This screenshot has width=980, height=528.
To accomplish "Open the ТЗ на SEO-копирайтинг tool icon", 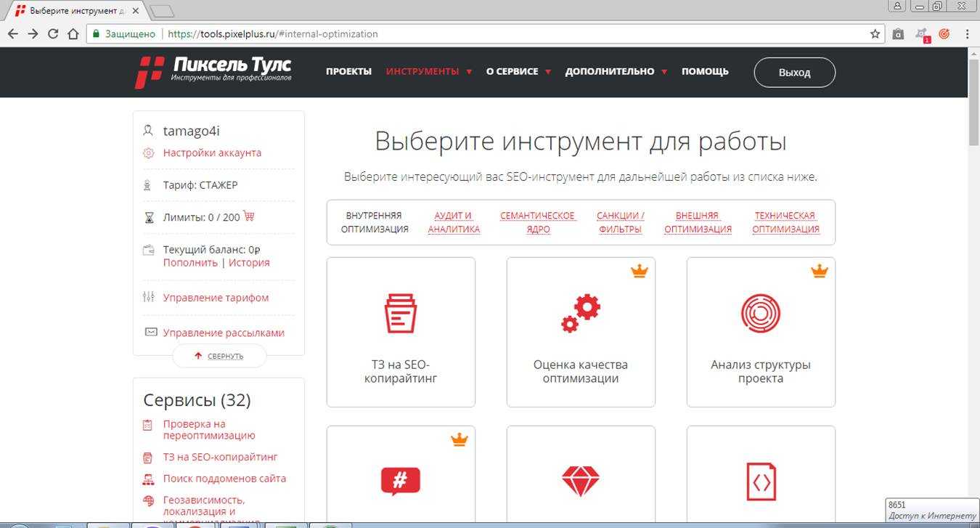I will coord(400,313).
